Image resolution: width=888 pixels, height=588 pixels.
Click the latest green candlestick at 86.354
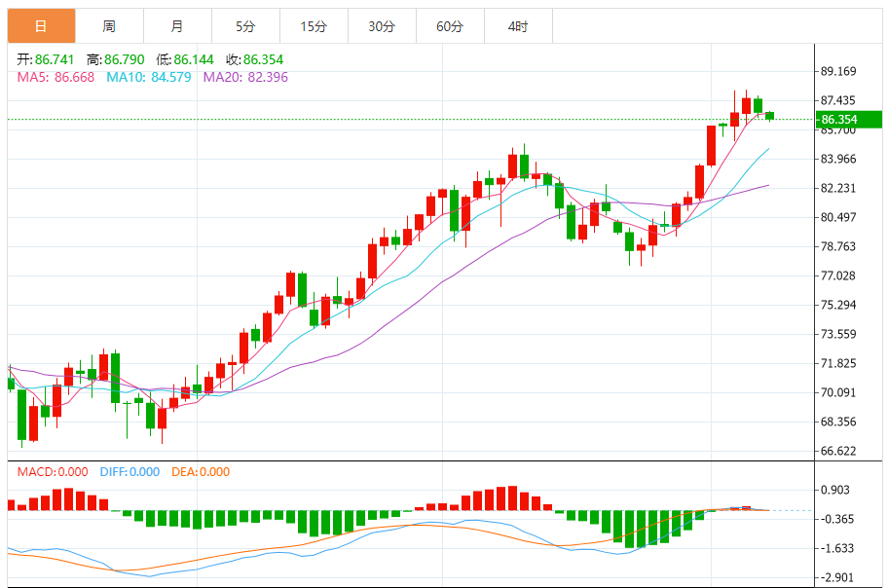tap(769, 116)
